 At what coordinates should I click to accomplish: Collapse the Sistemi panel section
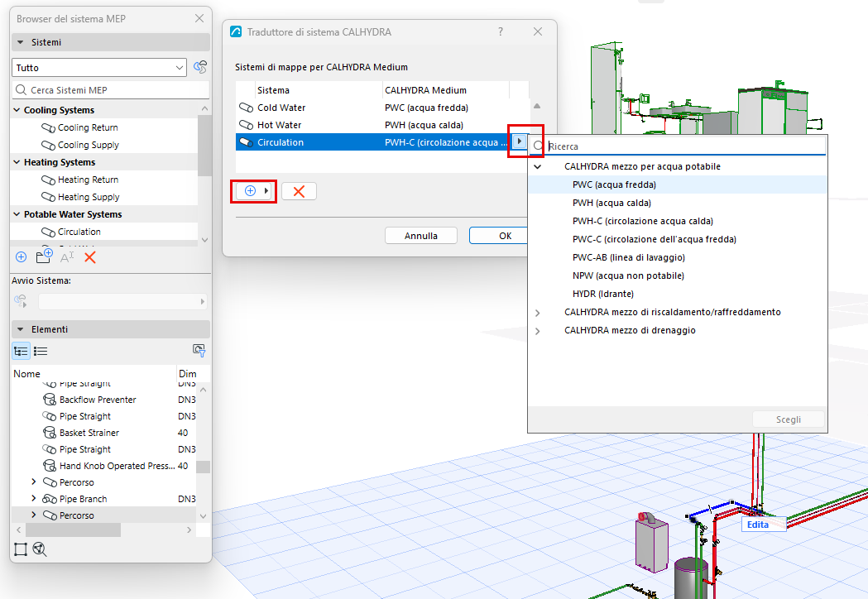[21, 42]
